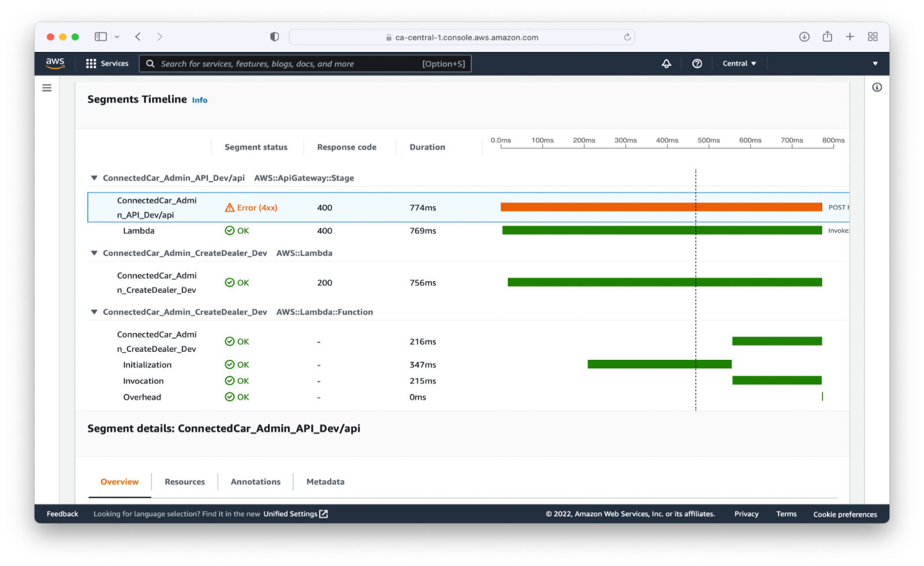Toggle Safari sidebar icon
924x566 pixels.
100,37
